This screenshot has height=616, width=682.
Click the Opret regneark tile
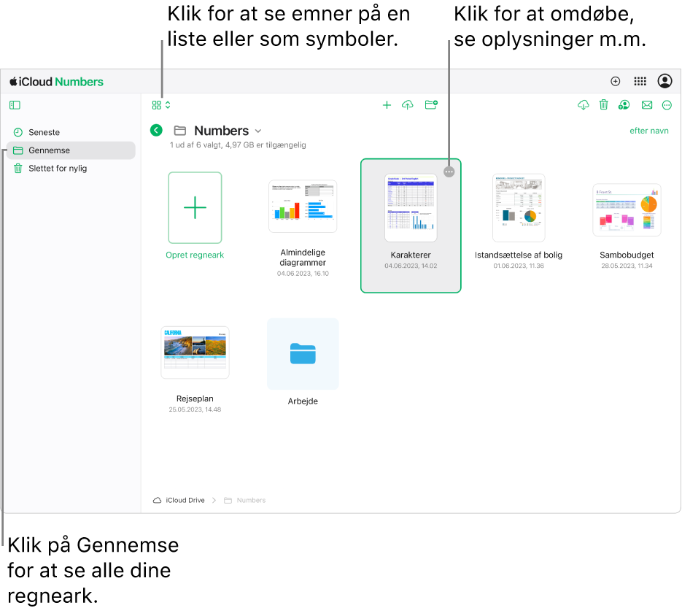click(195, 208)
